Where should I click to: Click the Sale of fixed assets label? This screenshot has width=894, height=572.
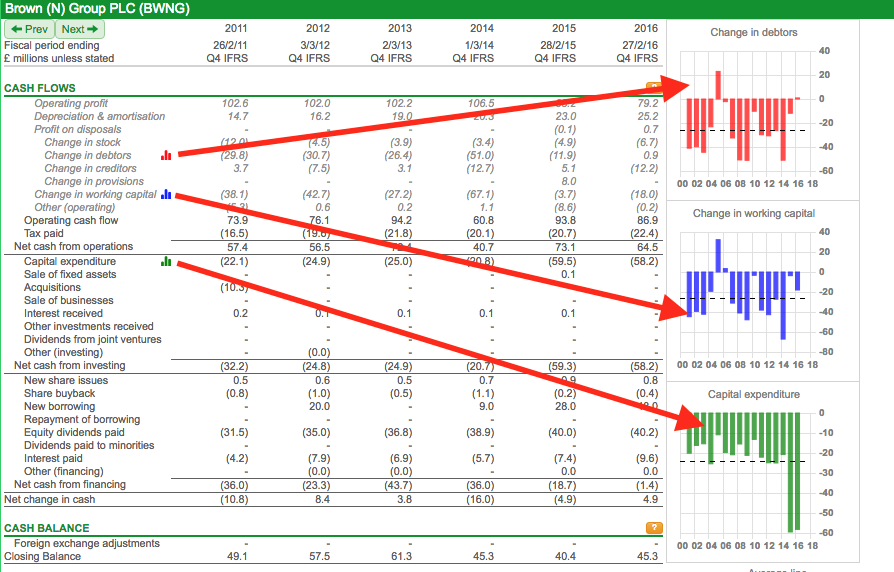(x=70, y=274)
